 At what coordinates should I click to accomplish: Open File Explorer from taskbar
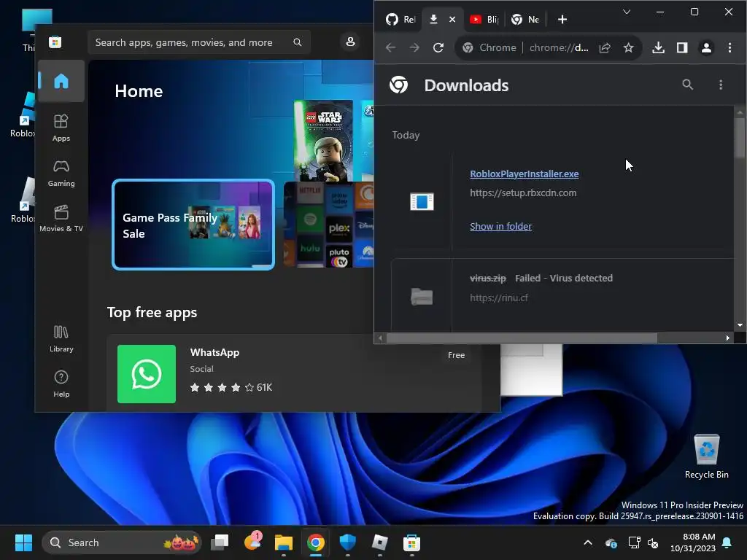(284, 542)
